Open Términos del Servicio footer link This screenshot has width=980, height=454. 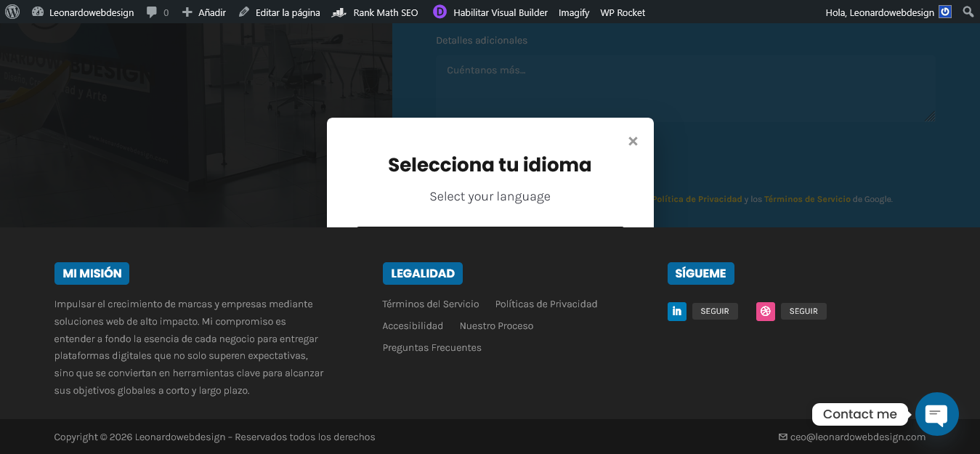[x=431, y=304]
